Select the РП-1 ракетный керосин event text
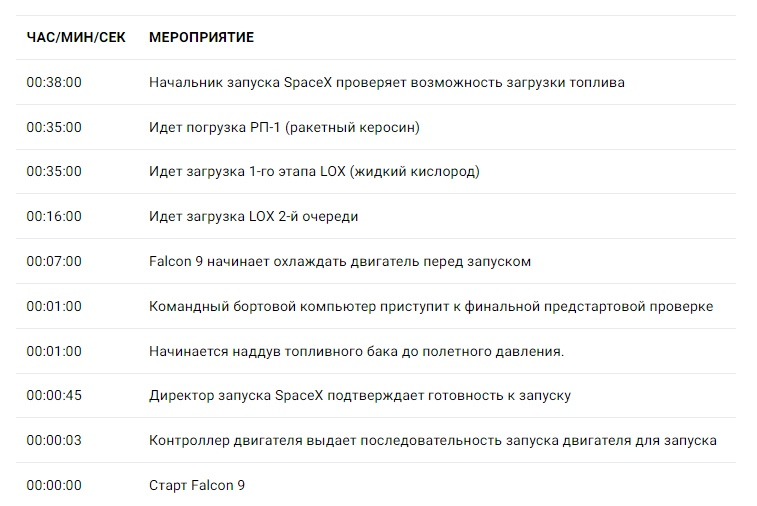757x506 pixels. point(284,128)
